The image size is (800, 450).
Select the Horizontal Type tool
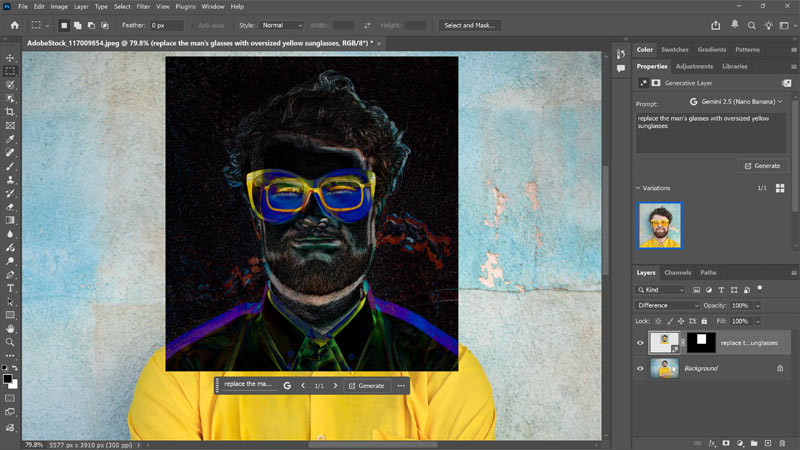pyautogui.click(x=10, y=288)
